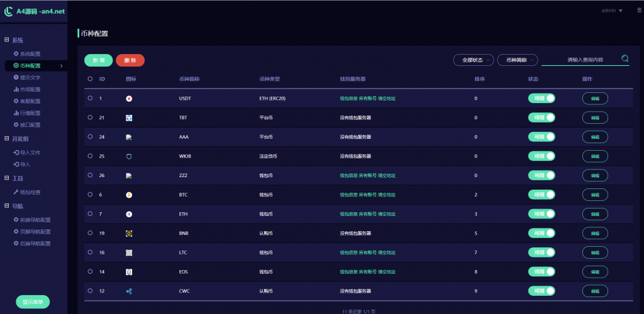Expand the admin user menu

pos(612,11)
